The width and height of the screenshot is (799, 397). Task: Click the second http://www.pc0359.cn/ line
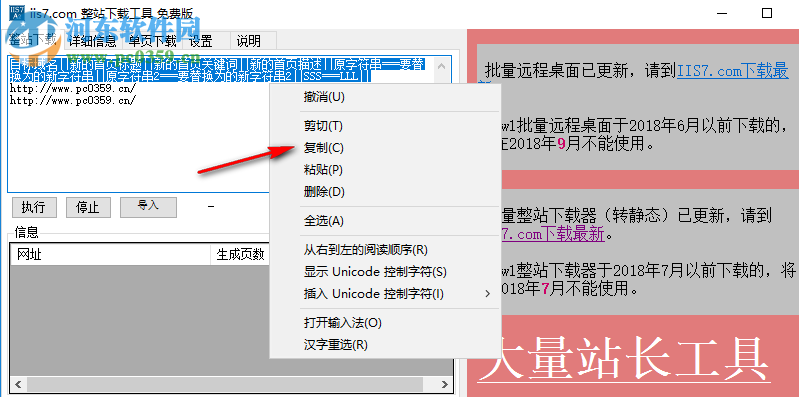point(73,100)
